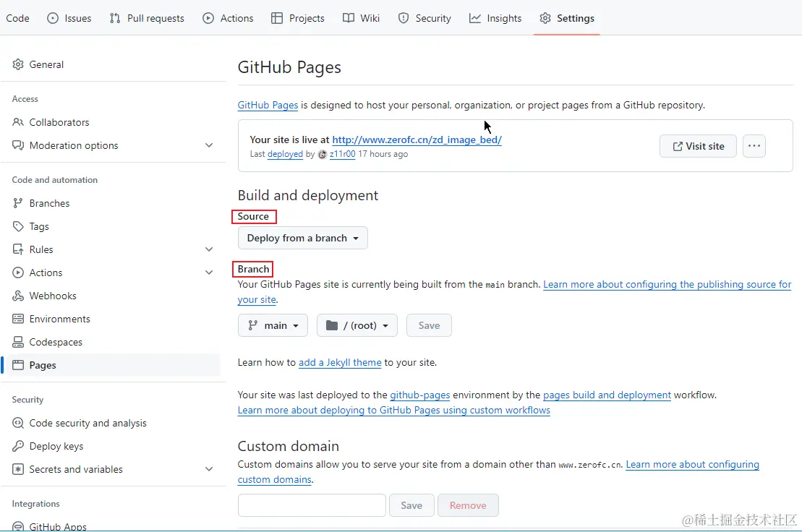Click the Codespaces icon

coord(18,342)
